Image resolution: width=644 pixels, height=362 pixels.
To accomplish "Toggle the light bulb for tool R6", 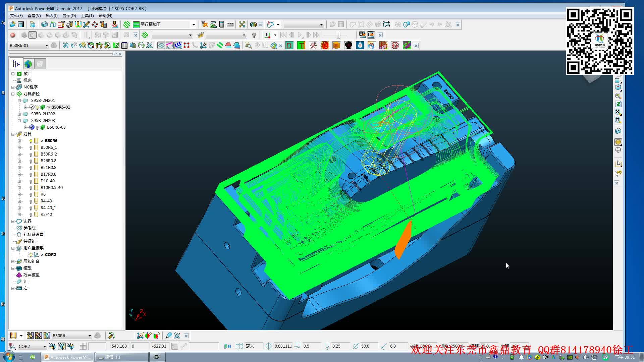I will pyautogui.click(x=31, y=195).
